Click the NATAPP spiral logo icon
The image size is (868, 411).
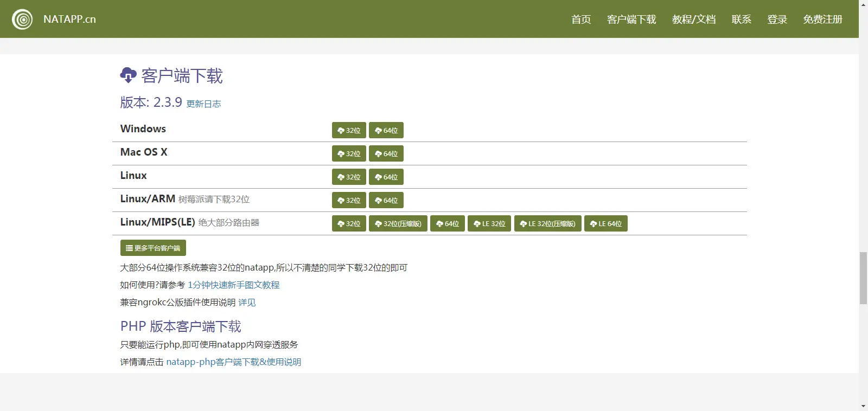[22, 20]
